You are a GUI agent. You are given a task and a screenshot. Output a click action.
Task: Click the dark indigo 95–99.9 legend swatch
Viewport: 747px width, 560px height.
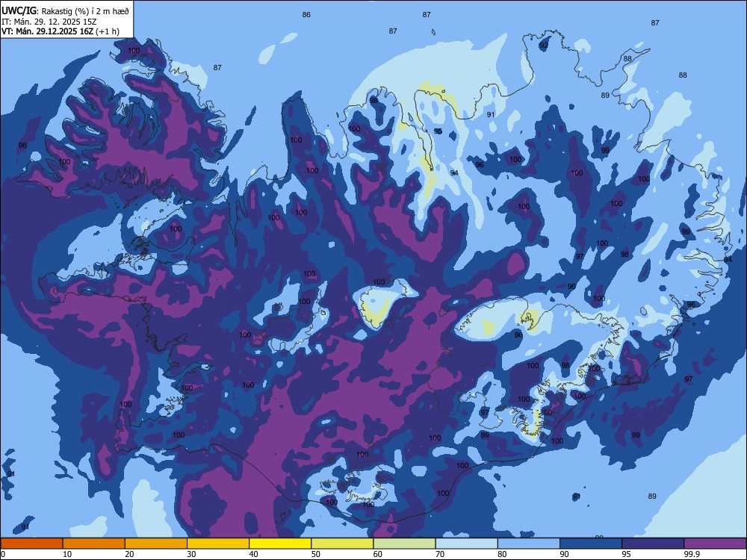653,544
